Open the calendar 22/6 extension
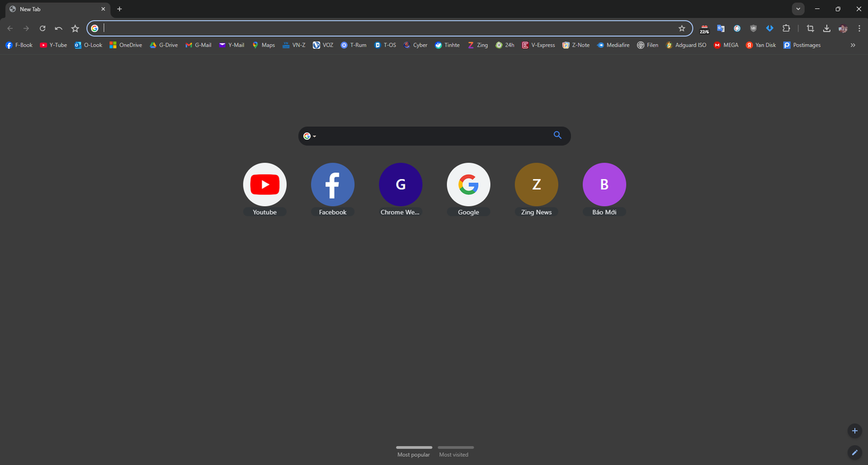Image resolution: width=868 pixels, height=465 pixels. (x=704, y=28)
